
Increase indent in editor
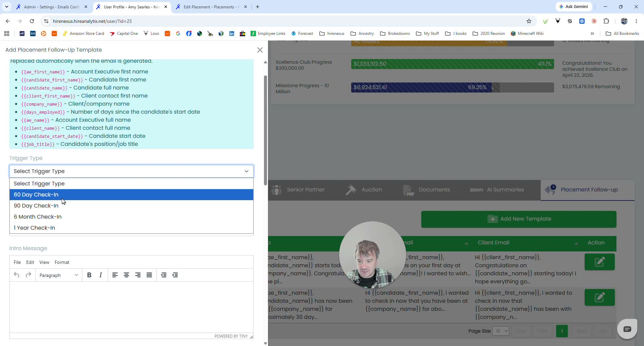pos(175,275)
